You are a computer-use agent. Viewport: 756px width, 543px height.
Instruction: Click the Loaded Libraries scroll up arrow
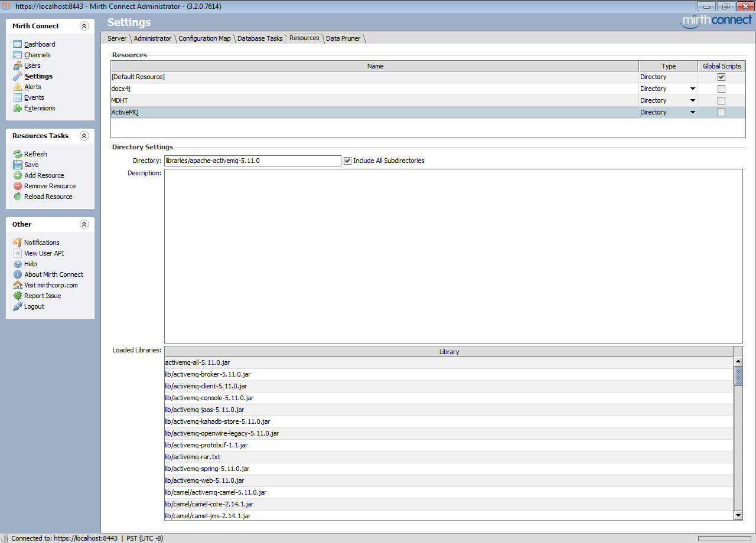(x=738, y=361)
